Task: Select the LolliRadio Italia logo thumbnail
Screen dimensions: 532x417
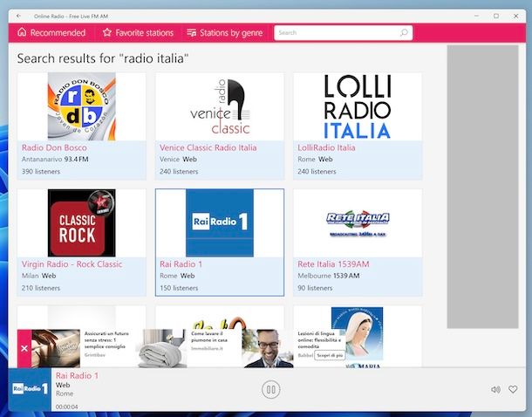Action: [358, 106]
